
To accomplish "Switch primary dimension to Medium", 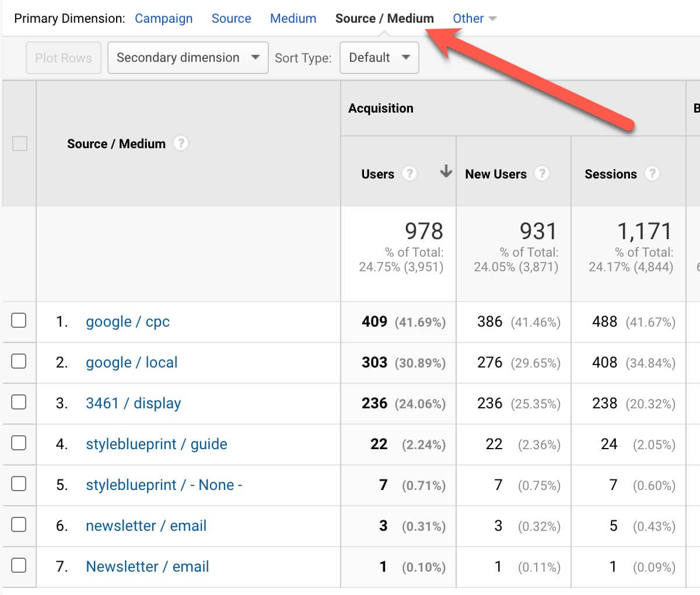I will click(x=293, y=19).
